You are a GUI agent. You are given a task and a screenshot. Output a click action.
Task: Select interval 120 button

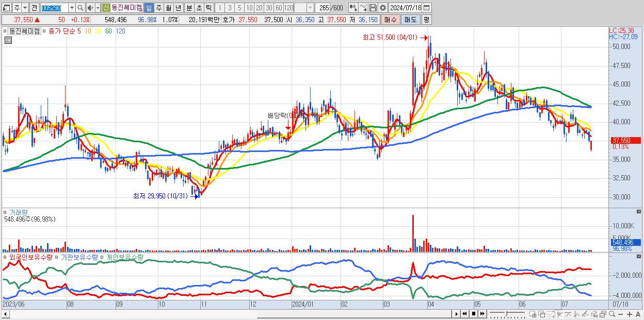coord(289,8)
